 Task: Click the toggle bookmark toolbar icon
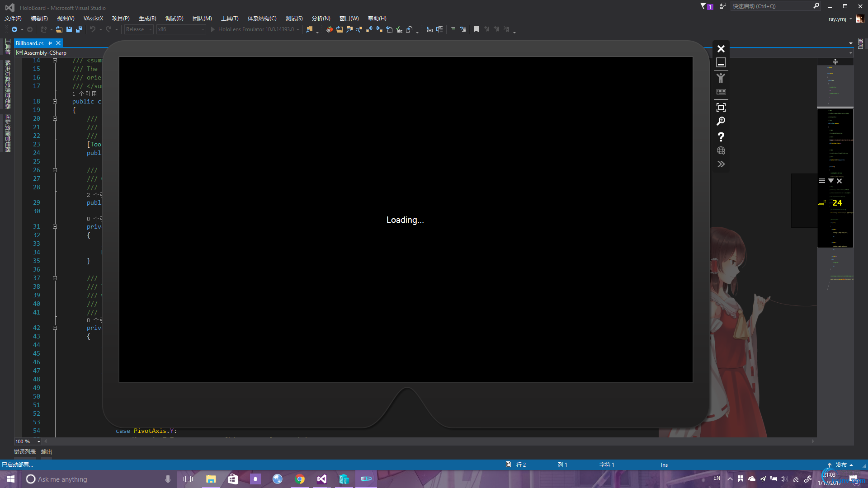click(x=476, y=29)
